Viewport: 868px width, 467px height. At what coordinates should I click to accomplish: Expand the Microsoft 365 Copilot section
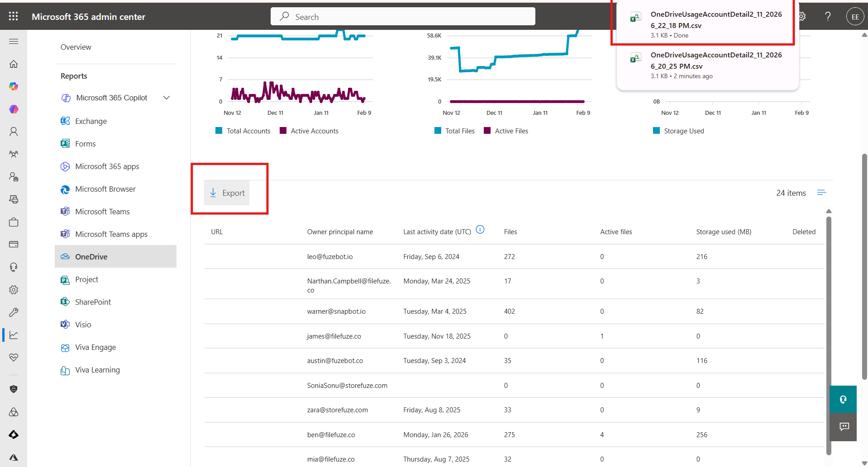pos(166,98)
